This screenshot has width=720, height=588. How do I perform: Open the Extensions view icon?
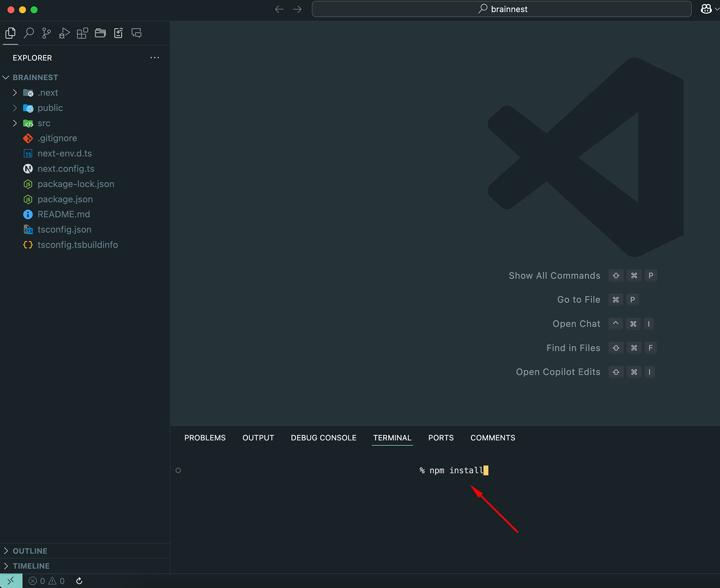coord(82,33)
